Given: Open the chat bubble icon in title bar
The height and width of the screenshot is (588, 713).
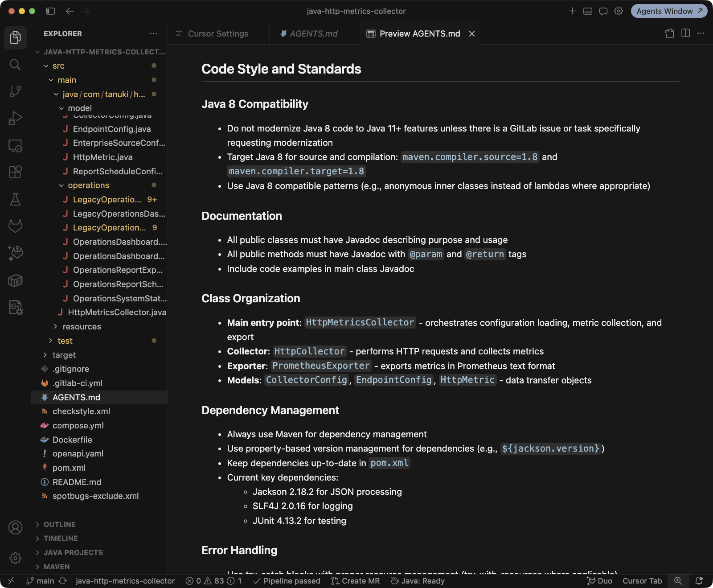Looking at the screenshot, I should [603, 11].
